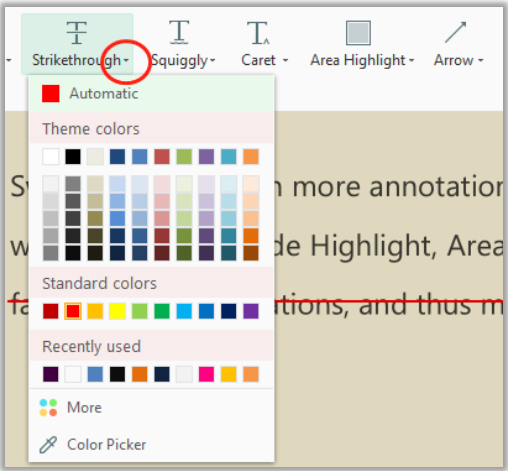
Task: Pick the Arrow drawing tool icon
Action: tap(455, 32)
